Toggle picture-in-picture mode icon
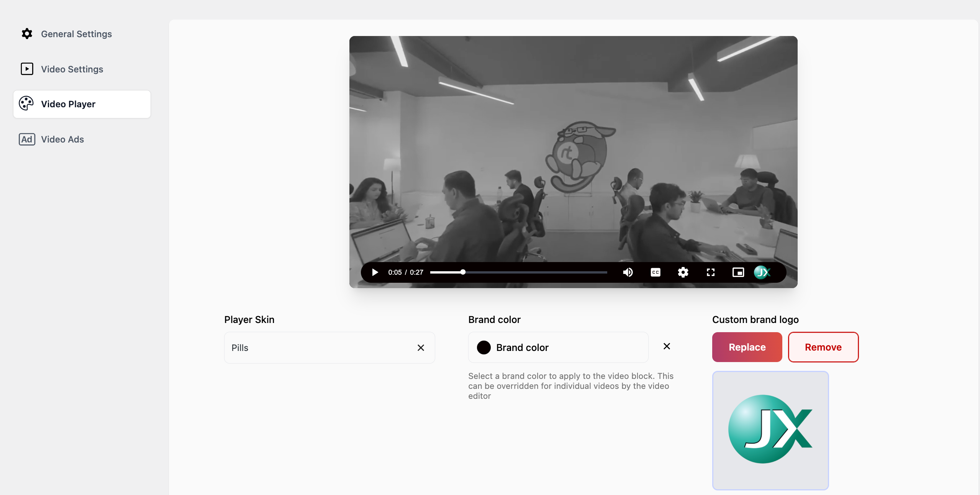The width and height of the screenshot is (980, 495). 738,272
